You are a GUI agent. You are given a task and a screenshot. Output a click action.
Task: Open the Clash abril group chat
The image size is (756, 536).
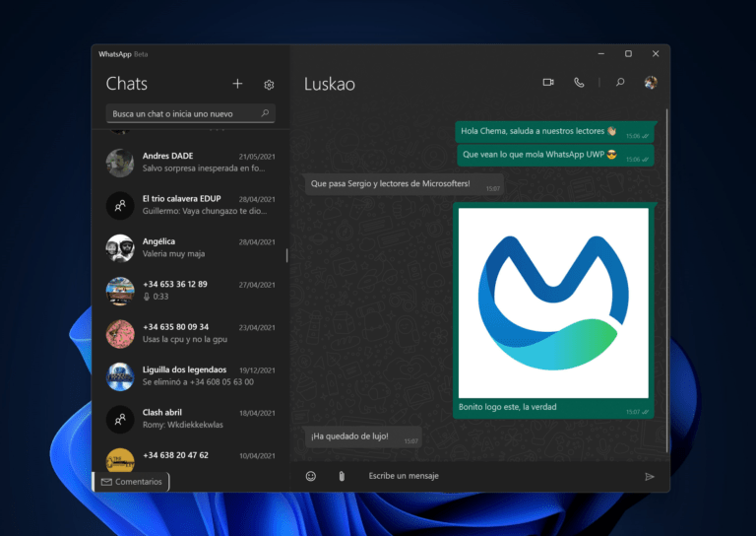point(191,419)
